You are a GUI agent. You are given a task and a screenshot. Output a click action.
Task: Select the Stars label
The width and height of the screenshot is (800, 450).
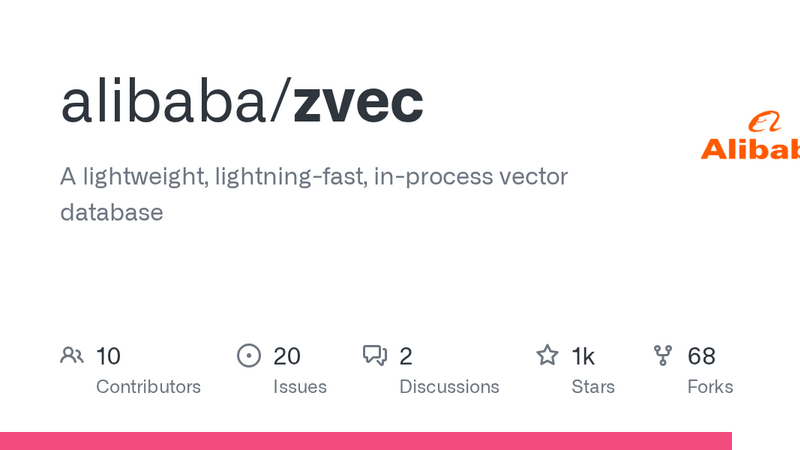(593, 386)
